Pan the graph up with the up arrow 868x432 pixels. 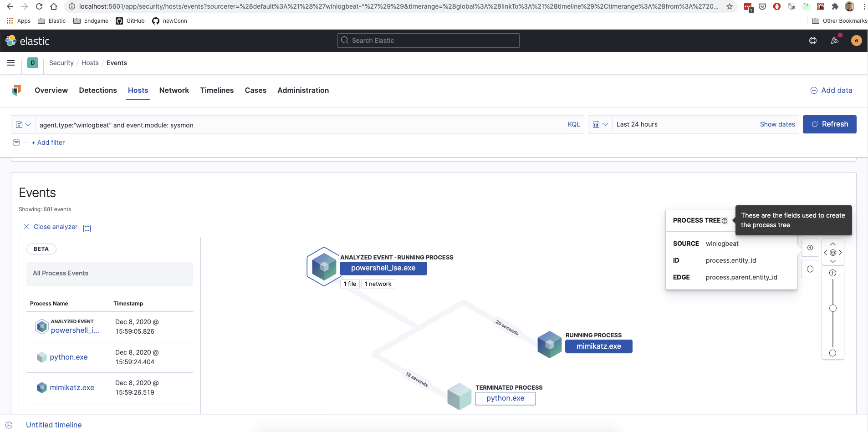pos(833,244)
